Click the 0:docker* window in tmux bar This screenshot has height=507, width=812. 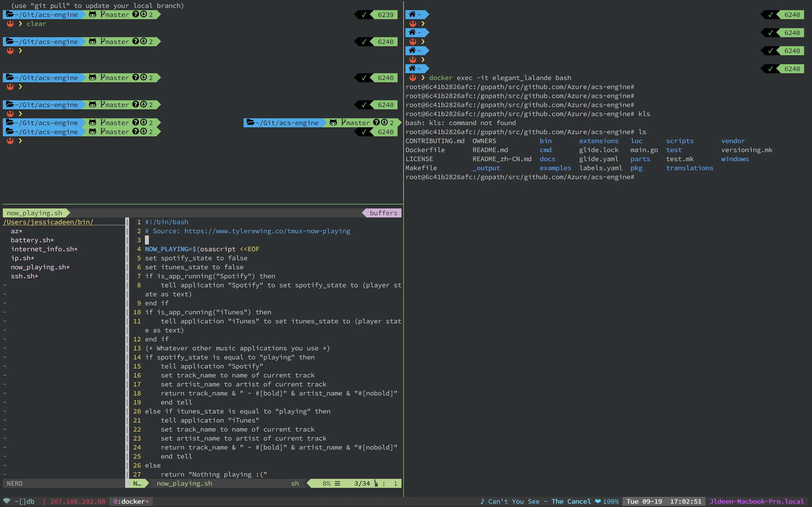coord(131,501)
